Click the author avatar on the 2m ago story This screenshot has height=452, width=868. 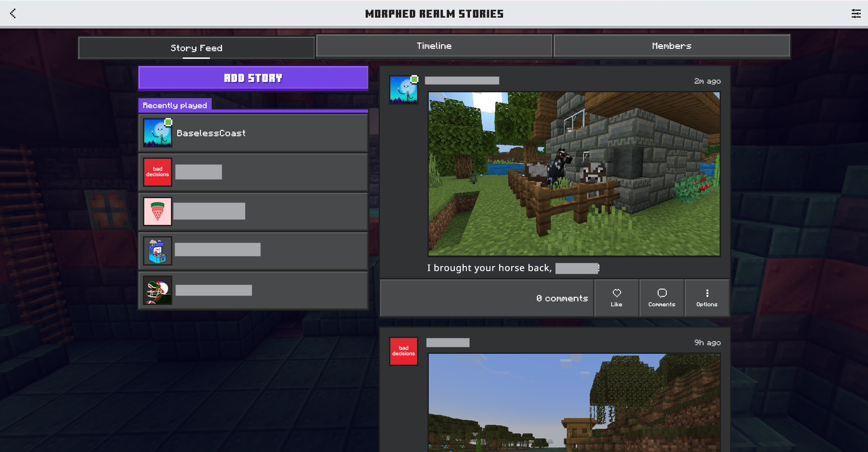pyautogui.click(x=403, y=90)
